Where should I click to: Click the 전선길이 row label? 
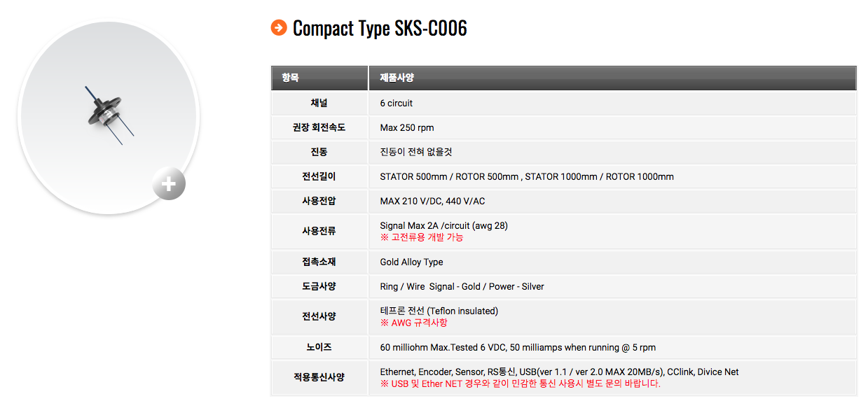pyautogui.click(x=319, y=176)
